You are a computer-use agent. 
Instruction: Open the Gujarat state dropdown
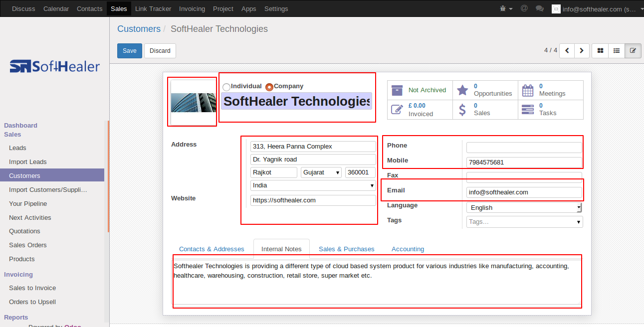pyautogui.click(x=321, y=172)
